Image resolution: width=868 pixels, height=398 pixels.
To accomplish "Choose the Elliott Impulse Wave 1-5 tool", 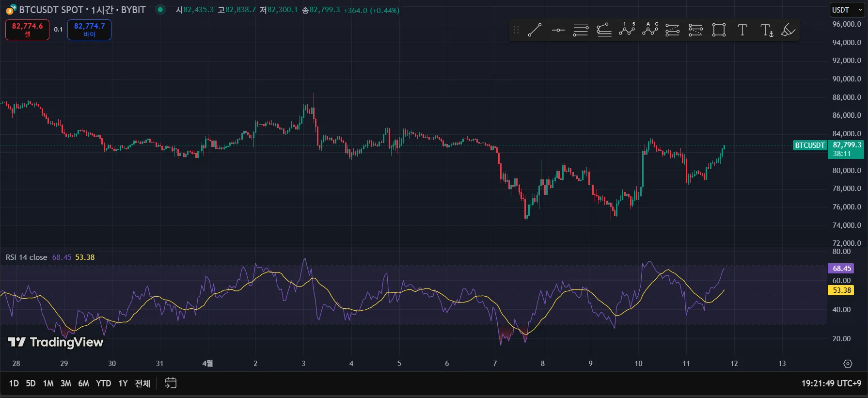I will (x=627, y=30).
